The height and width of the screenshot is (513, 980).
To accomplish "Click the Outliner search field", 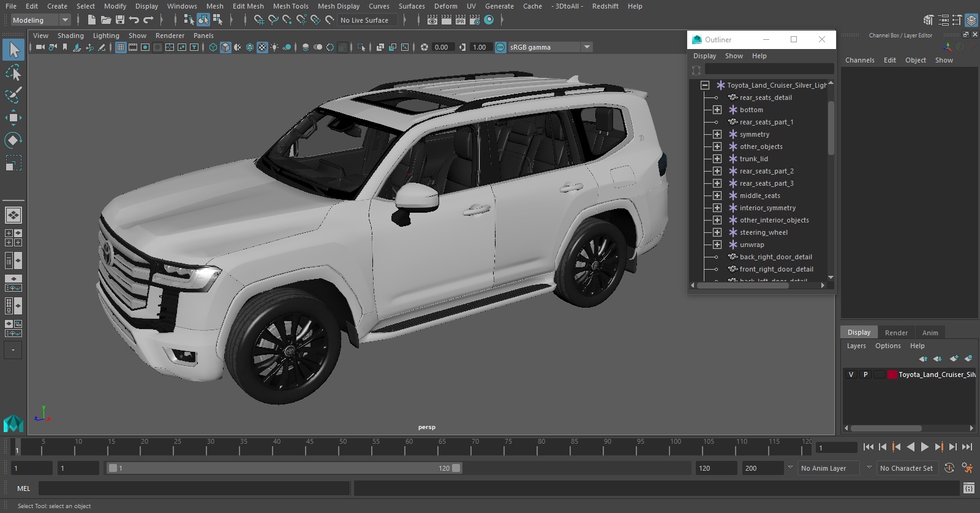I will pos(769,69).
